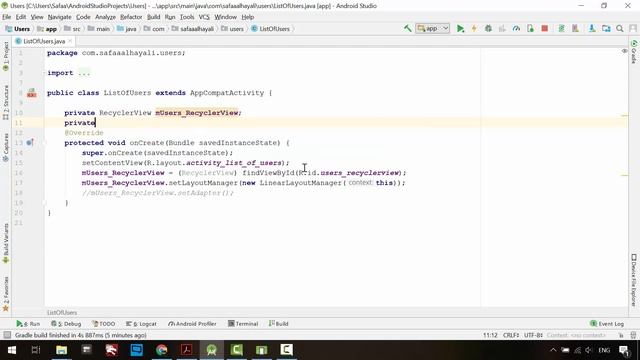This screenshot has width=640, height=360.
Task: Click the Search Everywhere magnifier icon
Action: point(620,29)
